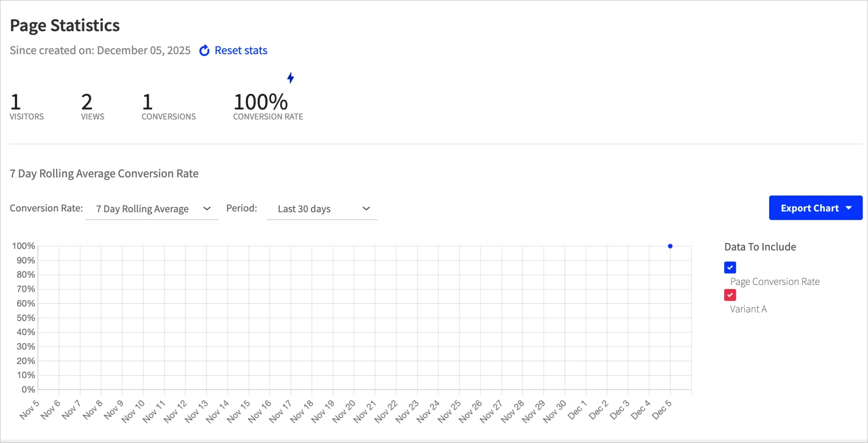The width and height of the screenshot is (868, 443).
Task: Click the Dec 5 x-axis label
Action: pyautogui.click(x=662, y=410)
